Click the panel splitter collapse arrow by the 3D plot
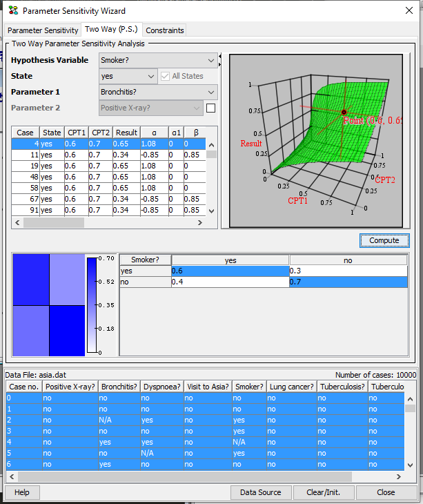The width and height of the screenshot is (423, 504). [x=219, y=56]
